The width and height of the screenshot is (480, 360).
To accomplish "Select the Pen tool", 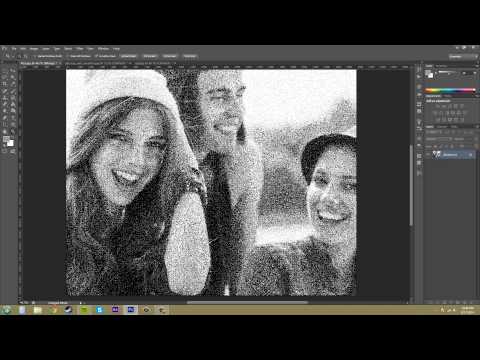I will click(x=5, y=117).
